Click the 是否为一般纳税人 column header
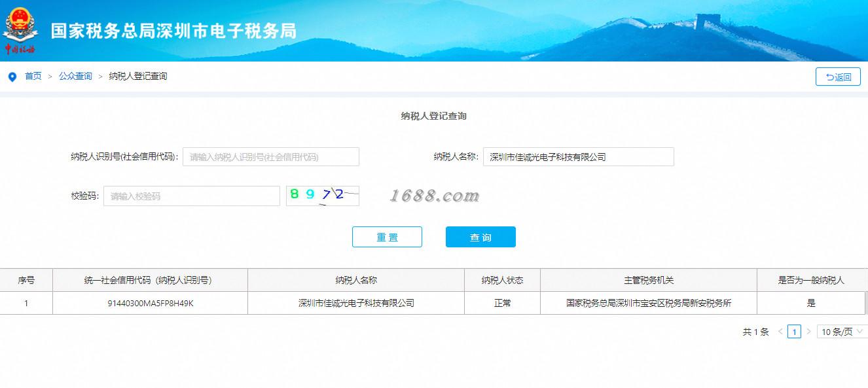 811,280
